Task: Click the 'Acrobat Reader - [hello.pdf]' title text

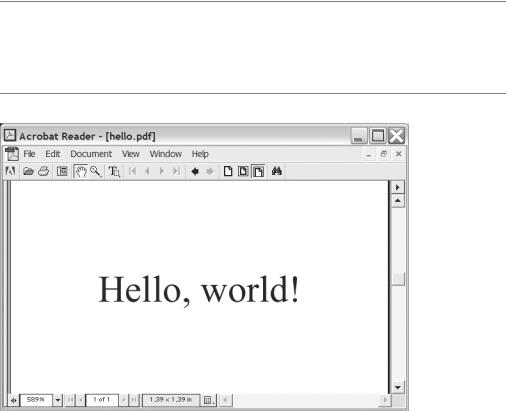Action: [87, 136]
